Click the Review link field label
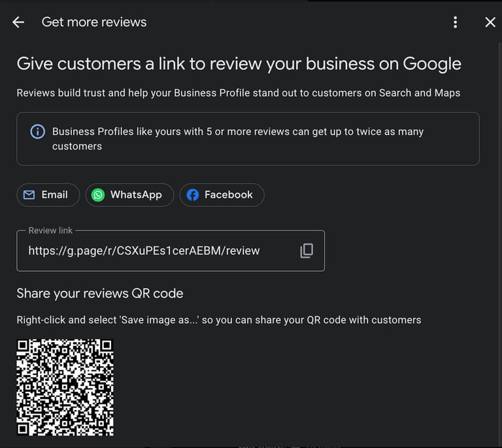Screen dimensions: 502x448 [50, 231]
